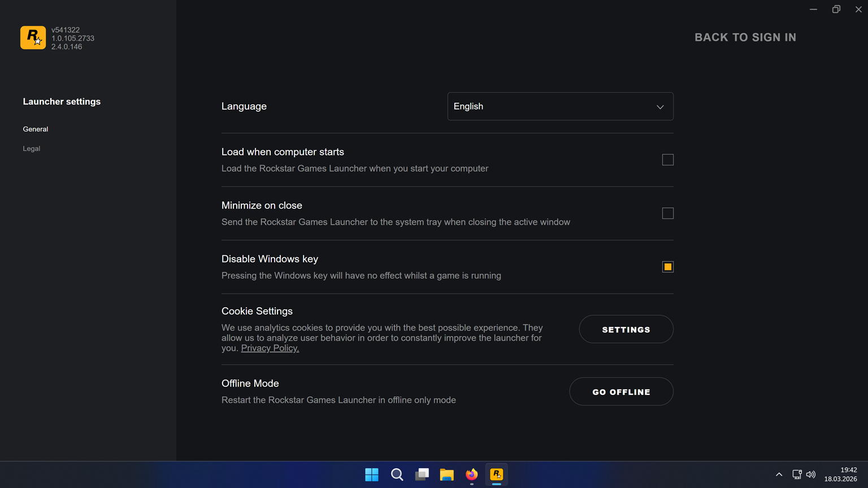This screenshot has height=488, width=868.
Task: Open the Privacy Policy link
Action: coord(270,348)
